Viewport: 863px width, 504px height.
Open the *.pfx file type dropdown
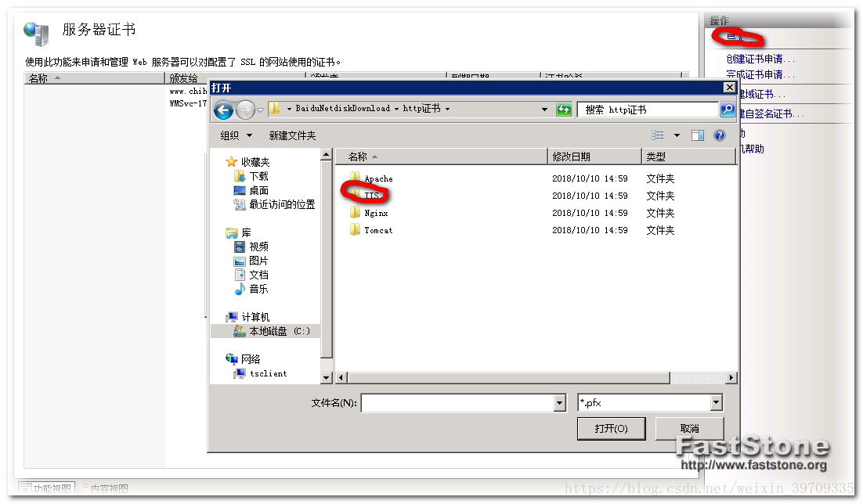pos(716,403)
